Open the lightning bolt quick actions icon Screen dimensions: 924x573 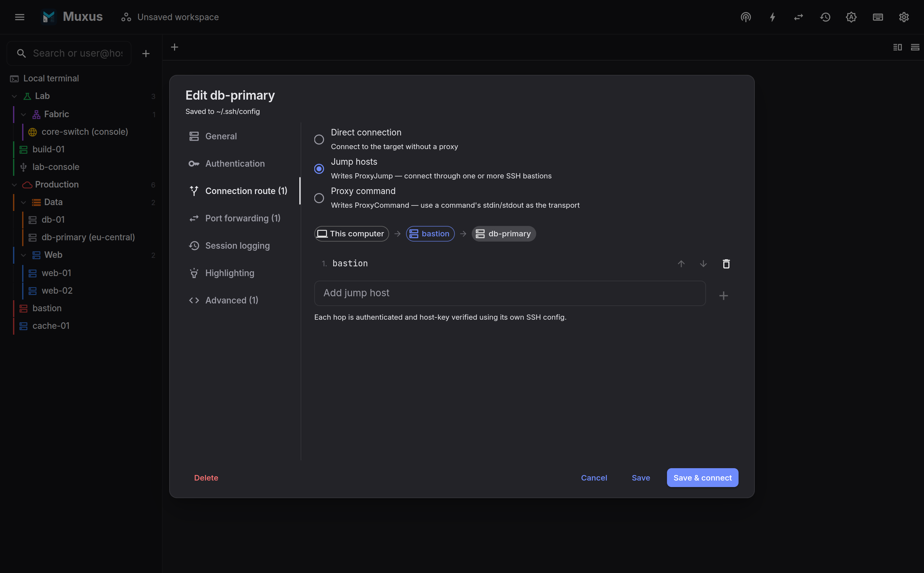(772, 17)
